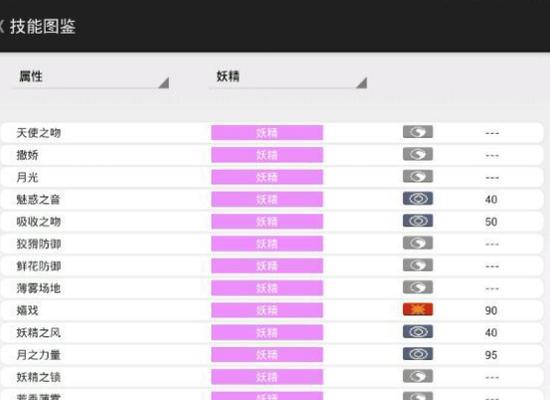Select the 月之力量 move row
Image resolution: width=550 pixels, height=400 pixels.
[x=272, y=355]
